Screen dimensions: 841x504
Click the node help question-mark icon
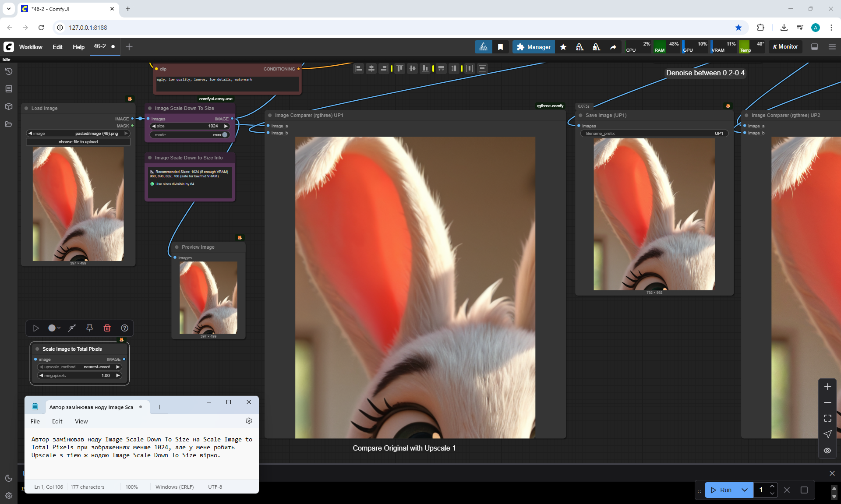pyautogui.click(x=124, y=328)
